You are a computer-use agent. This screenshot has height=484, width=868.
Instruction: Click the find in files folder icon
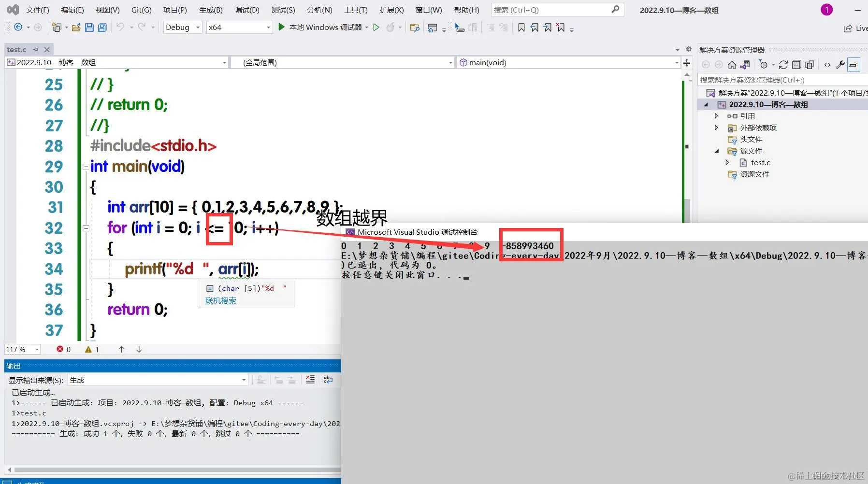pos(415,28)
